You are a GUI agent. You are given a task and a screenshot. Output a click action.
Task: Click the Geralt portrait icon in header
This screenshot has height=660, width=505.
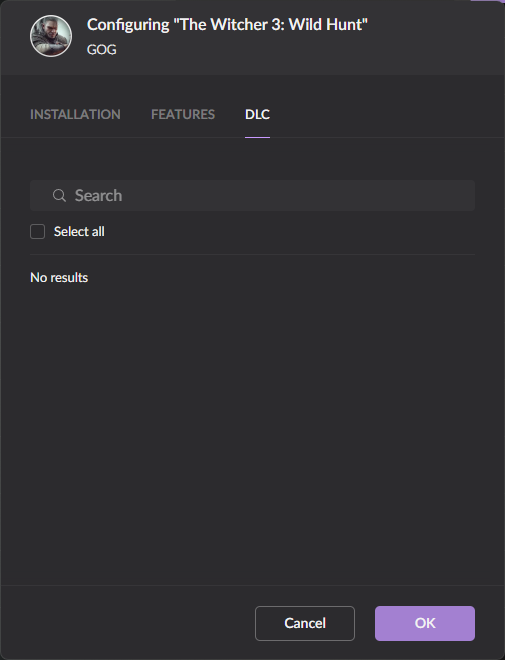[51, 36]
